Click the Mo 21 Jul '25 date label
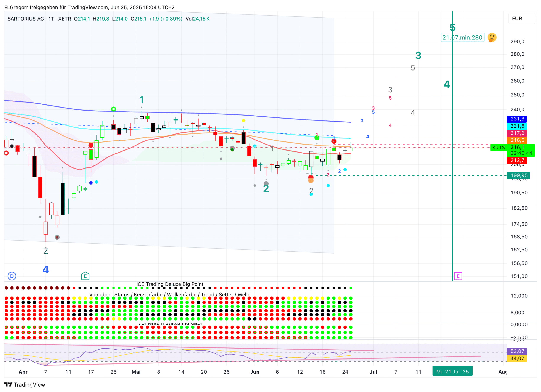The height and width of the screenshot is (392, 541). click(x=452, y=372)
